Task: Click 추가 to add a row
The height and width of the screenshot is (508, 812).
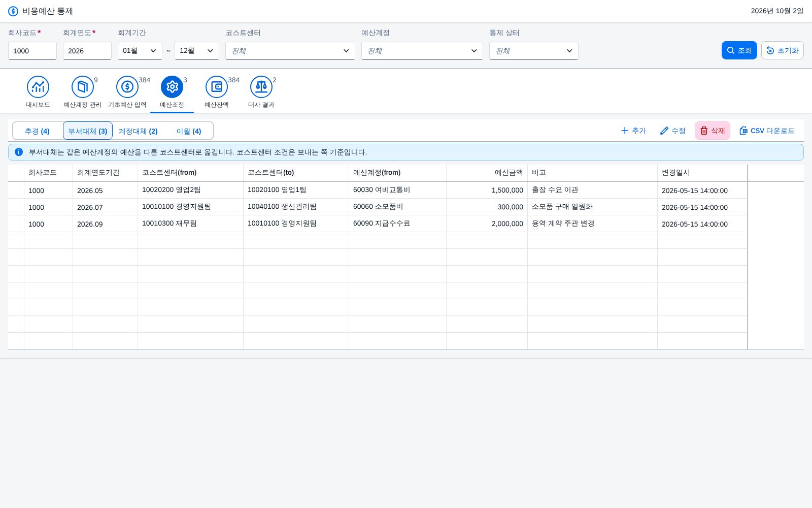Action: coord(633,131)
